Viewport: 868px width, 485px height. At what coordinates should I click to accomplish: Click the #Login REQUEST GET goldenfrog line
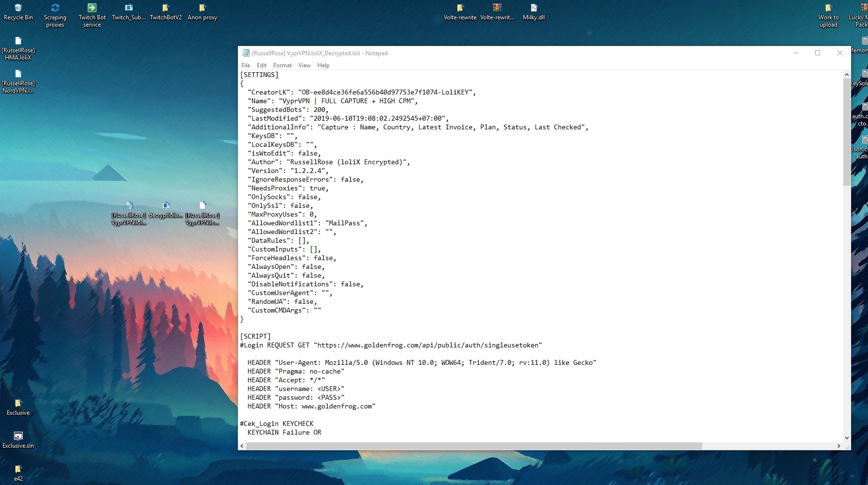(x=391, y=345)
